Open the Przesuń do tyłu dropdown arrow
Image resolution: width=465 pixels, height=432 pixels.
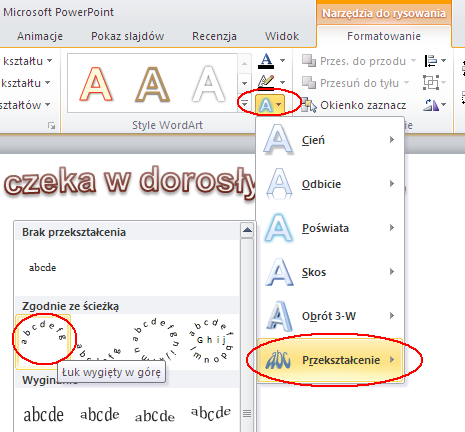(x=406, y=82)
